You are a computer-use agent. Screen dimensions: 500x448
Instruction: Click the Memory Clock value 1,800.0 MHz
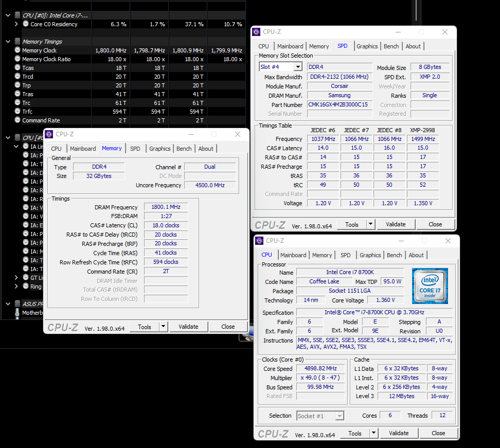111,50
